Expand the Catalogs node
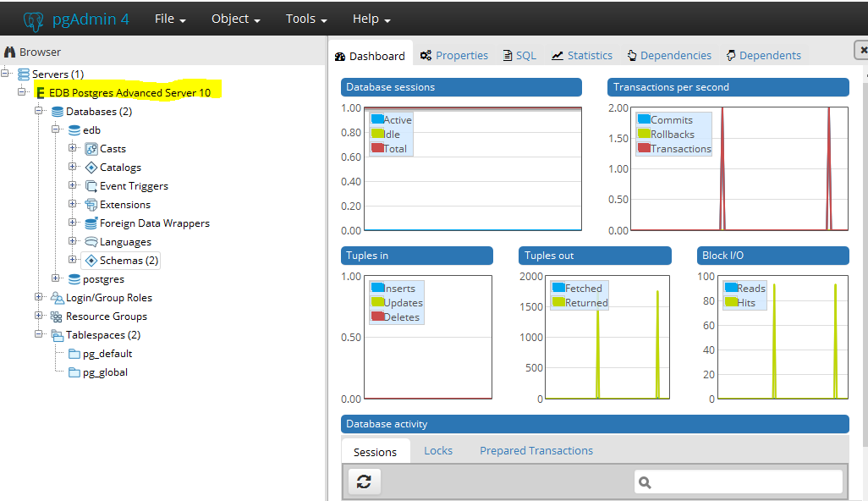This screenshot has width=868, height=501. coord(72,166)
